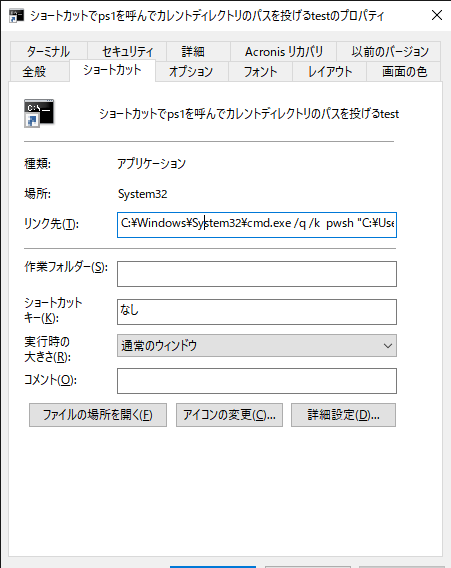Click the 種類: label
The width and height of the screenshot is (451, 568).
(x=38, y=164)
